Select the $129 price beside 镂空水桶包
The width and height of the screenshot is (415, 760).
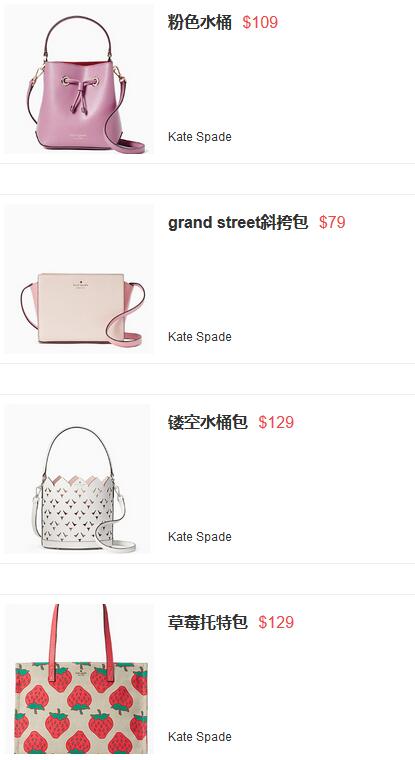click(276, 422)
